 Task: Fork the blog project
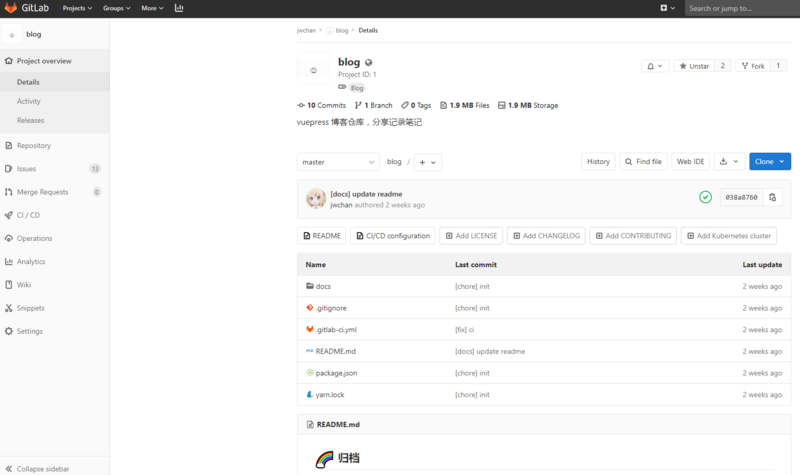(x=753, y=66)
